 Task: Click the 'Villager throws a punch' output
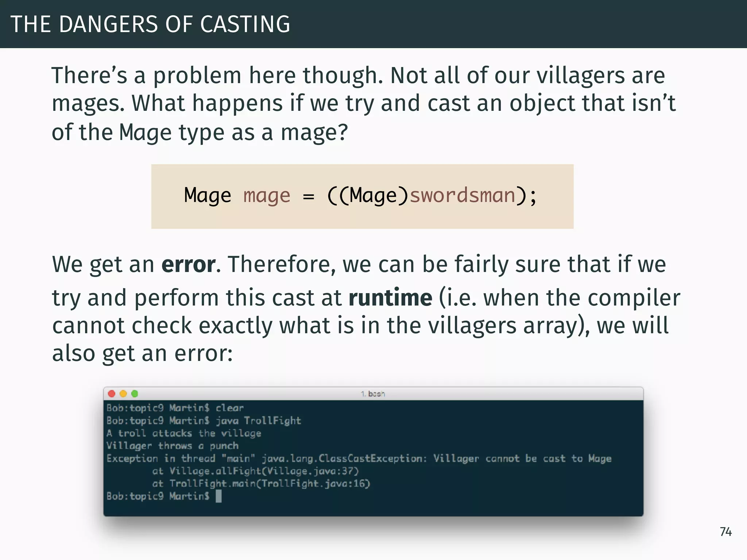pyautogui.click(x=173, y=446)
